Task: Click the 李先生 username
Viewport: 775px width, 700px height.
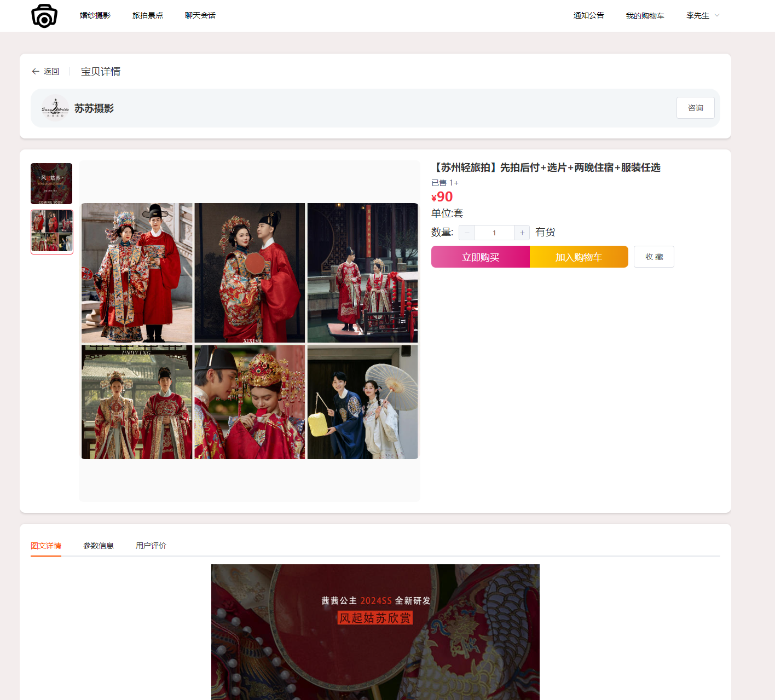Action: (698, 16)
